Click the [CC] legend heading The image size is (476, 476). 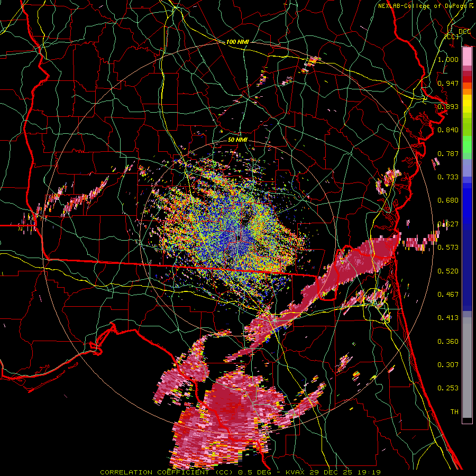click(452, 36)
